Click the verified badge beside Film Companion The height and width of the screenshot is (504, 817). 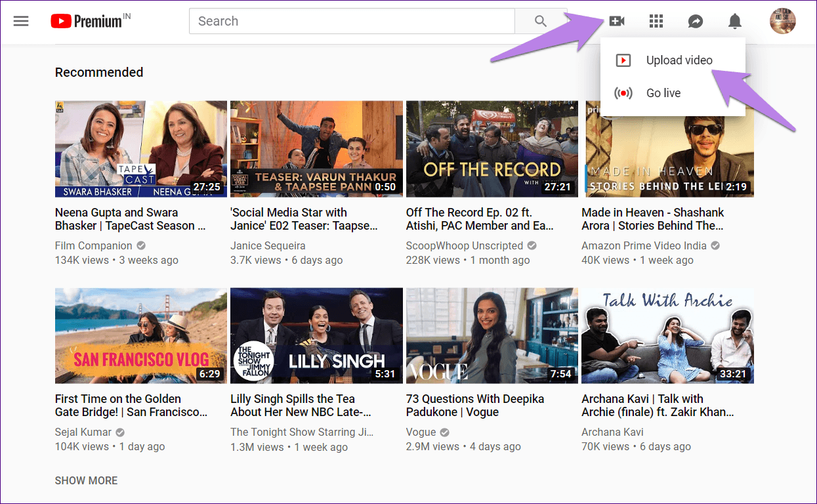tap(141, 245)
